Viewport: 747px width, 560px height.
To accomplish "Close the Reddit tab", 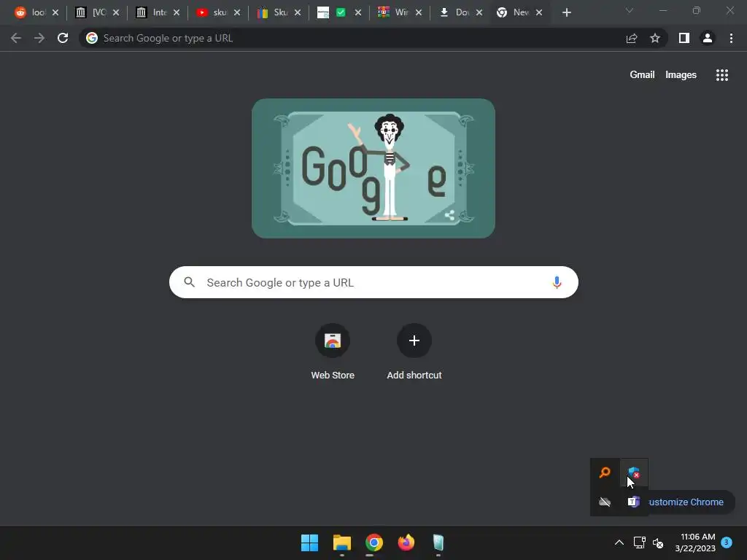I will [x=55, y=13].
